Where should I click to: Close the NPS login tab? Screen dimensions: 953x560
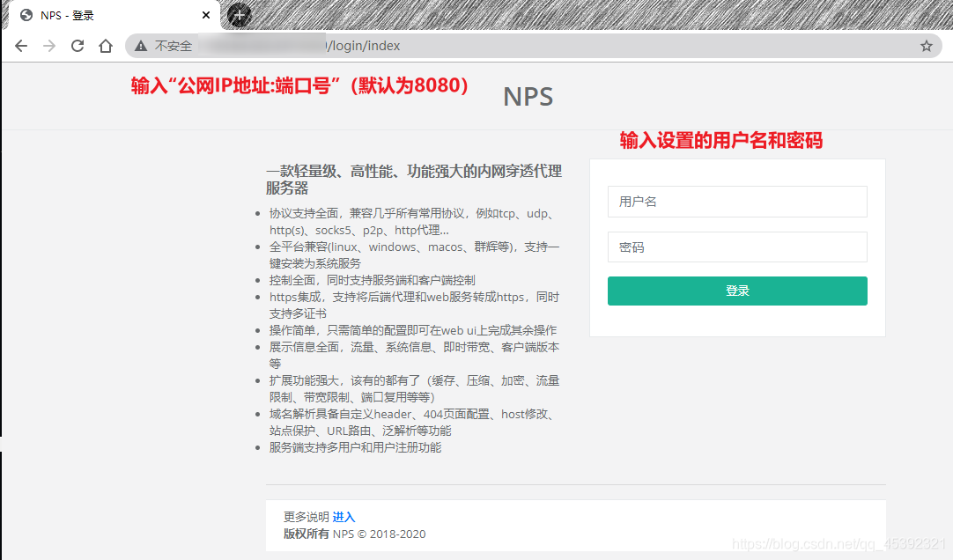click(206, 15)
